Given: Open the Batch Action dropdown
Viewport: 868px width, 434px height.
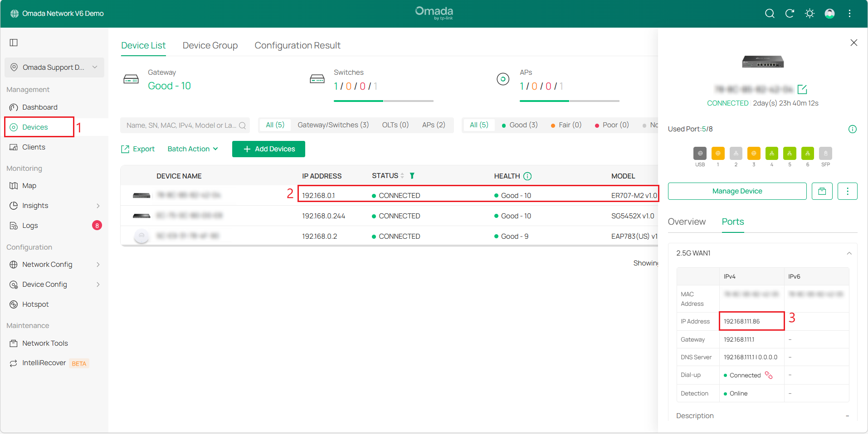Looking at the screenshot, I should pos(193,149).
